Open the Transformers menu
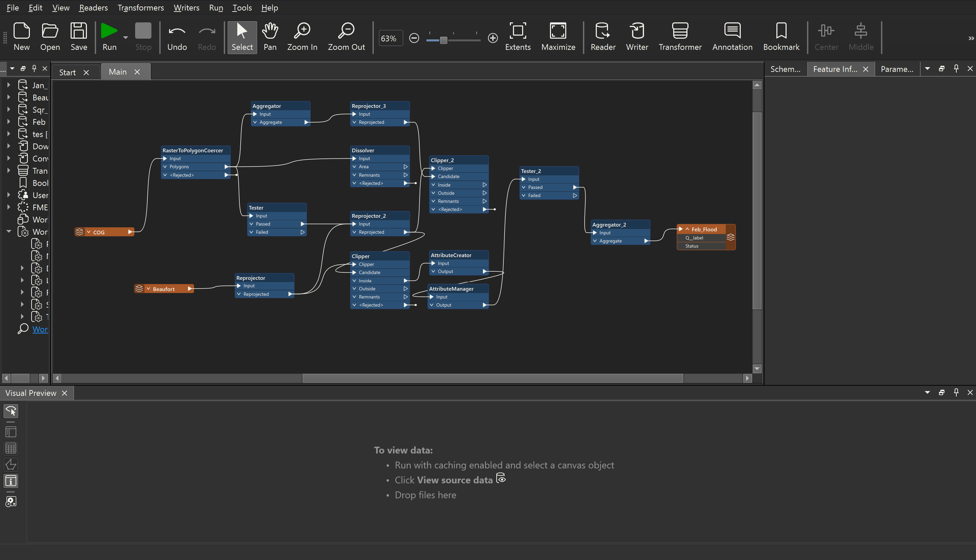The height and width of the screenshot is (560, 976). (x=141, y=8)
